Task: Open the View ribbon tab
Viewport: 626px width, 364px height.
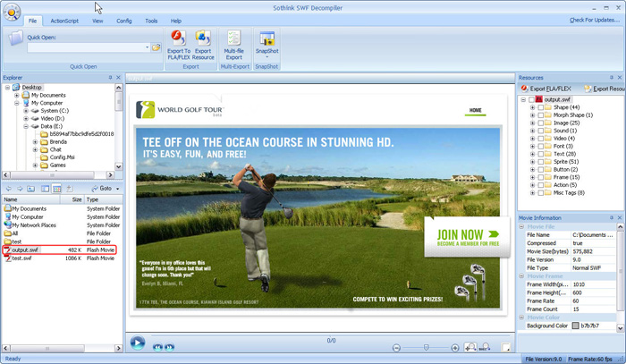Action: 97,21
